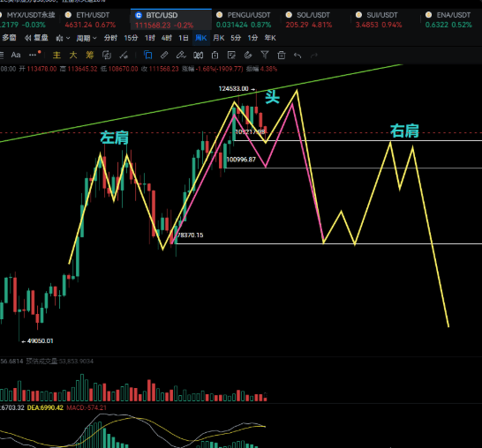Select the 年K yearly timeframe
Viewport: 482px width, 448px height.
click(x=270, y=38)
